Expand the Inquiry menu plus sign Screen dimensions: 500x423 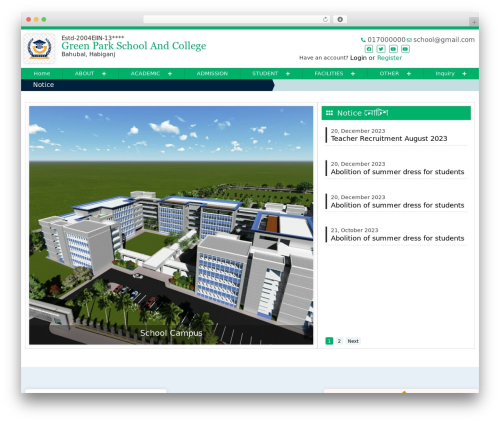(464, 74)
